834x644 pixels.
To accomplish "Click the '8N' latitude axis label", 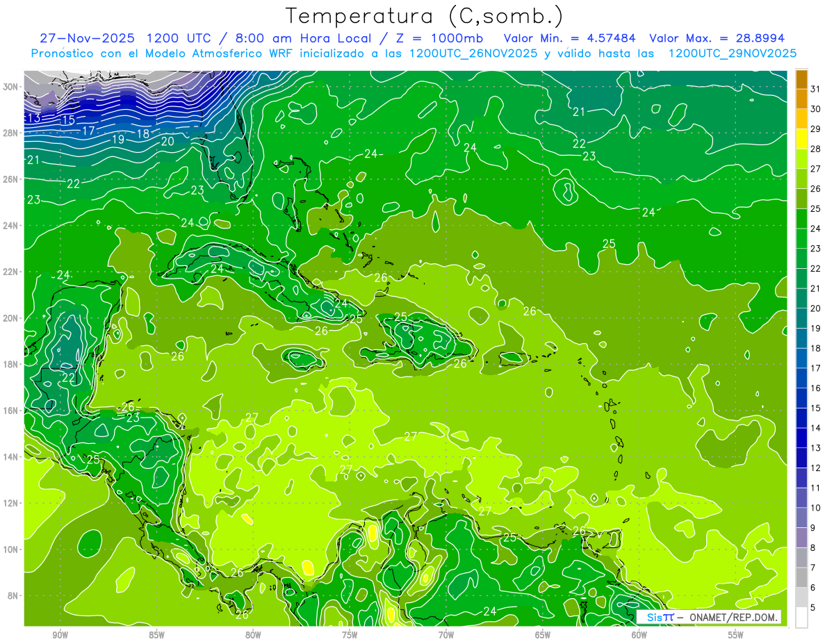I will tap(13, 595).
